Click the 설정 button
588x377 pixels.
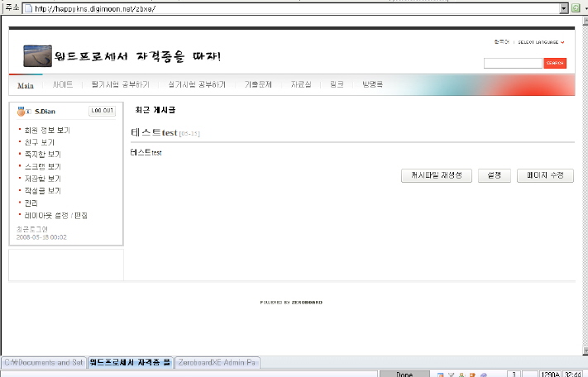(494, 175)
